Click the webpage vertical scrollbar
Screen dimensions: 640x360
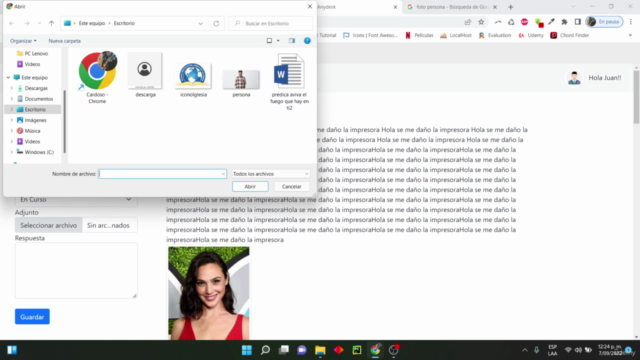tap(636, 97)
